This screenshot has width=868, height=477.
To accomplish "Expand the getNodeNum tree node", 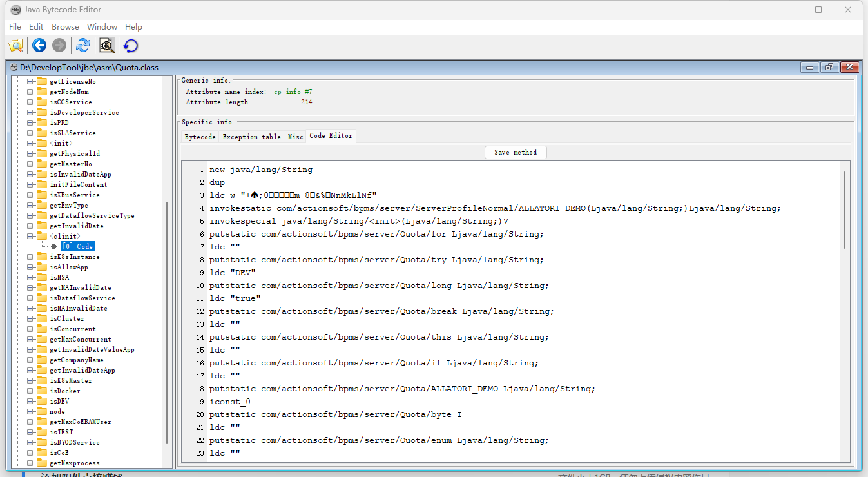I will 30,92.
